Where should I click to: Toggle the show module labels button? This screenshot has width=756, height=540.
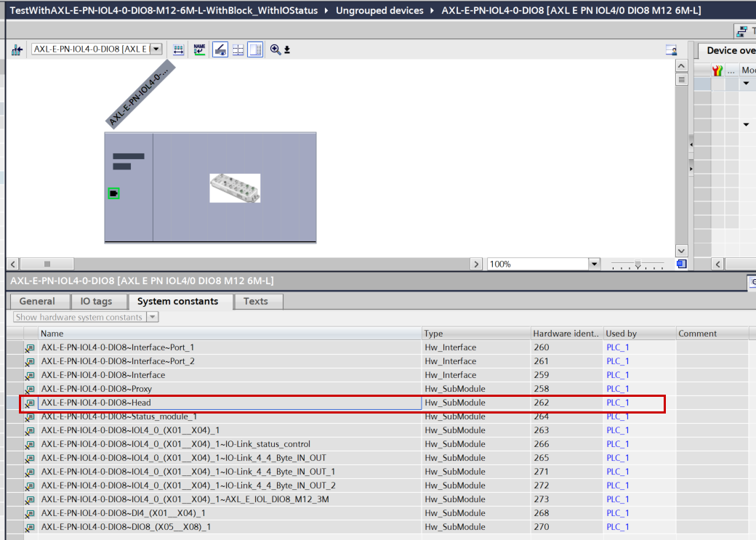coord(220,49)
